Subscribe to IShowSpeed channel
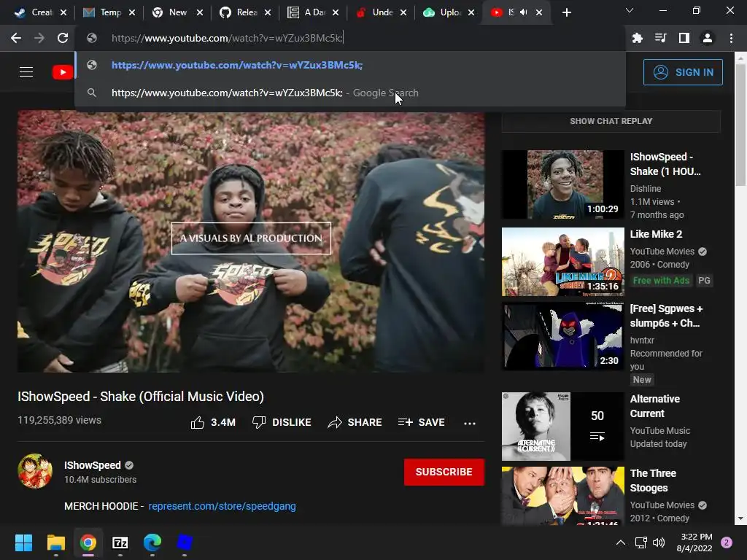Viewport: 747px width, 560px height. (x=444, y=472)
